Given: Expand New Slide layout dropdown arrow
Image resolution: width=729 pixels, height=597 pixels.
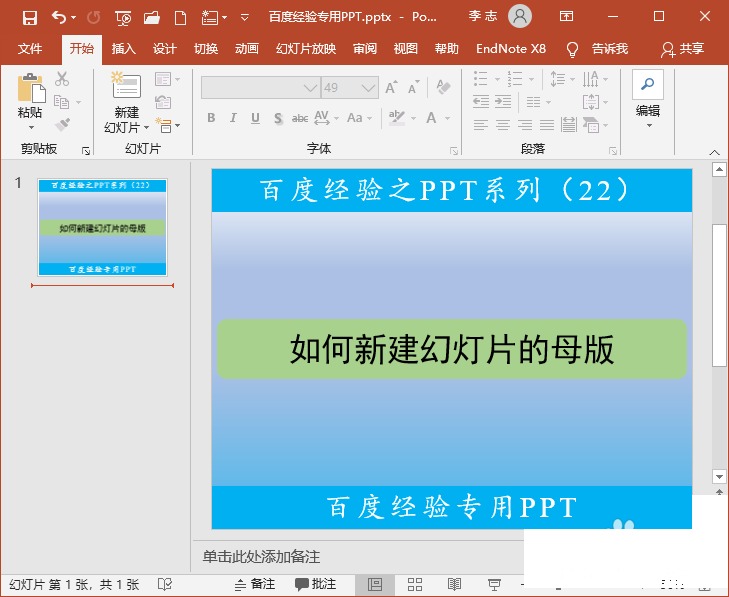Looking at the screenshot, I should (x=146, y=127).
